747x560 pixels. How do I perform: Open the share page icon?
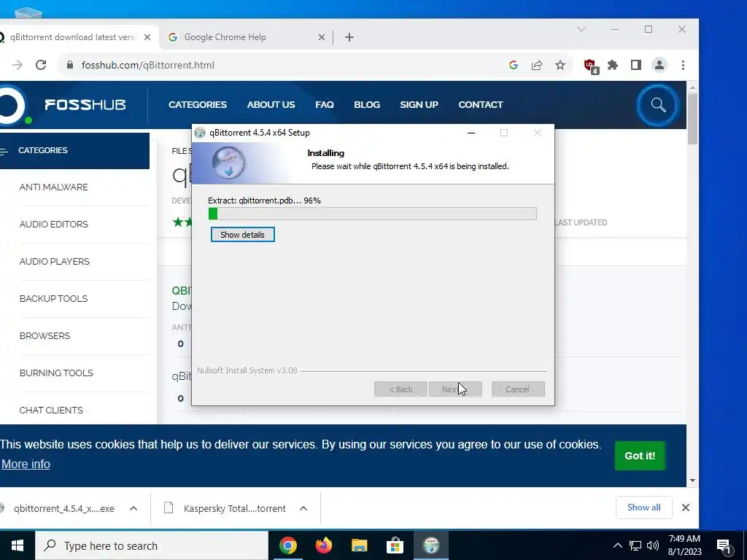[x=537, y=65]
